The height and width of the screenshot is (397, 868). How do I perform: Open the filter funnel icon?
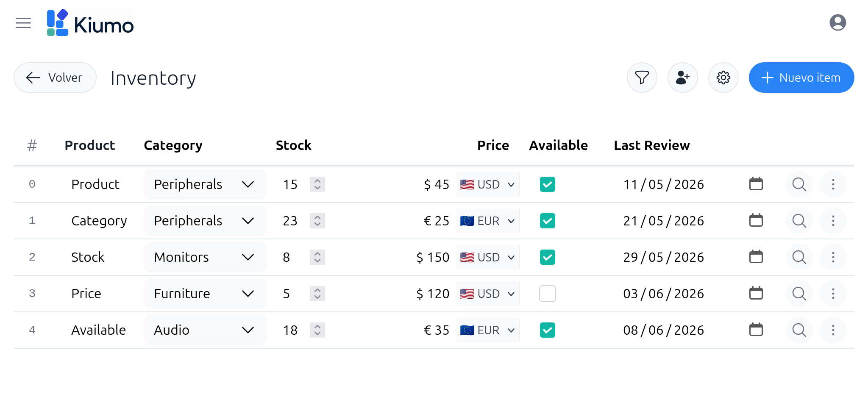pyautogui.click(x=642, y=78)
